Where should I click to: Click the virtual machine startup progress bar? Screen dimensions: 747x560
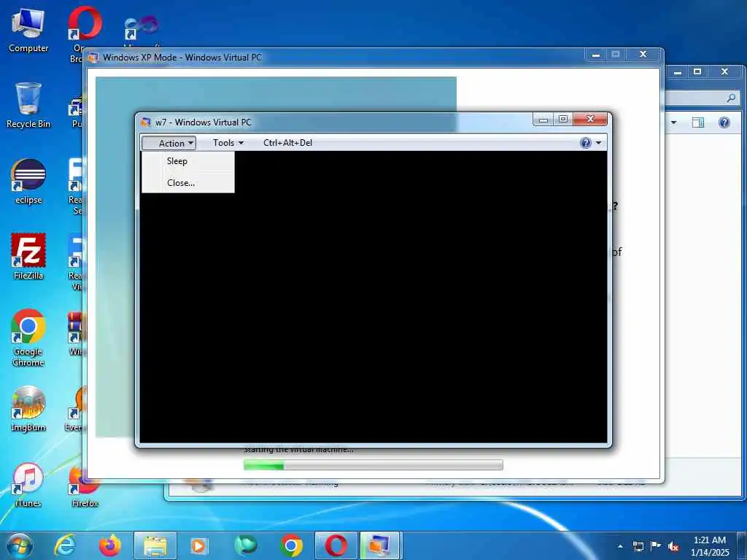tap(373, 465)
